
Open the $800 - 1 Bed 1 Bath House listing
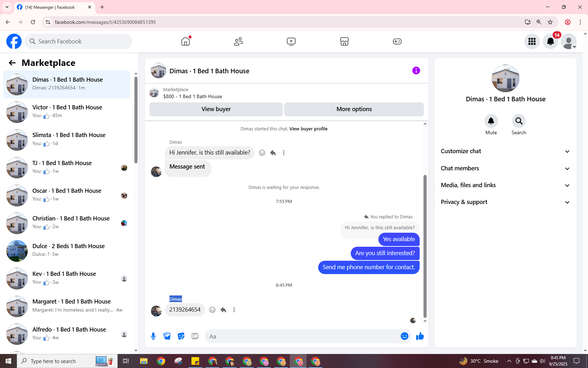192,96
